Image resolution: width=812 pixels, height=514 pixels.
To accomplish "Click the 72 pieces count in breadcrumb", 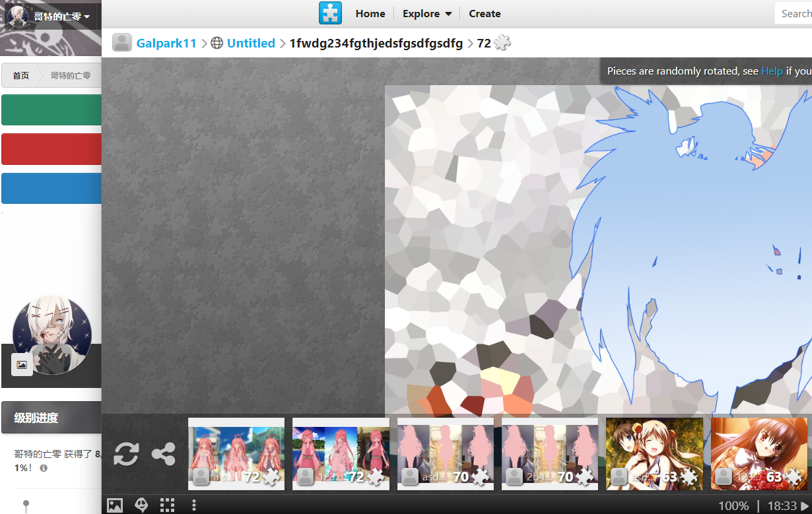I will click(484, 43).
